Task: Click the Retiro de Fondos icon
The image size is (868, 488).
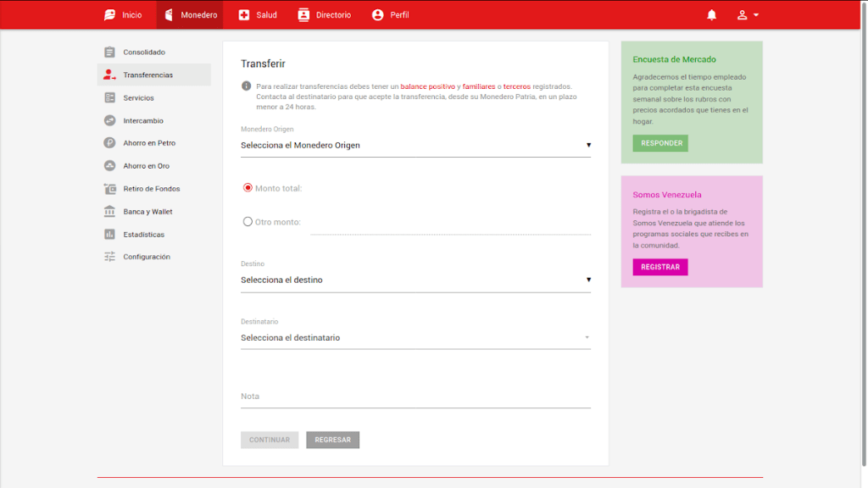Action: (x=109, y=189)
